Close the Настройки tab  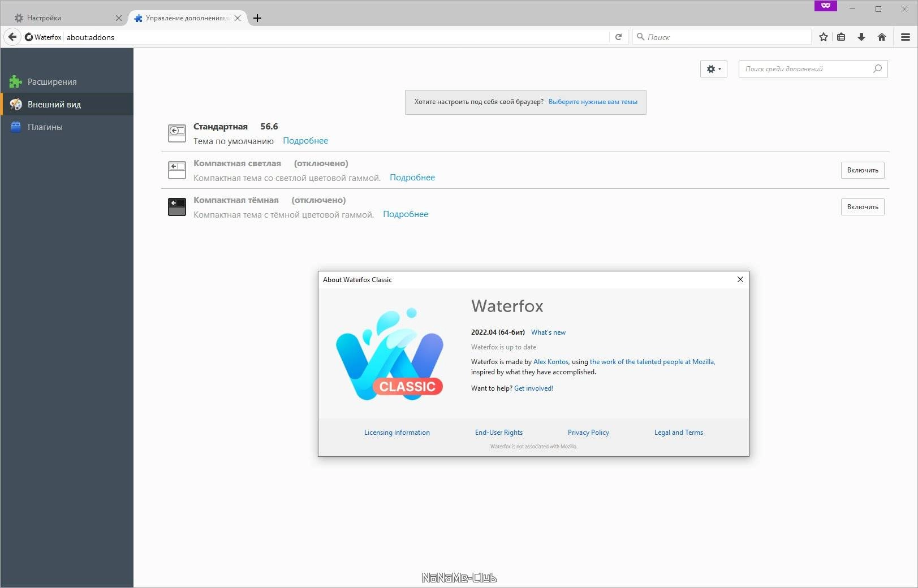click(119, 18)
